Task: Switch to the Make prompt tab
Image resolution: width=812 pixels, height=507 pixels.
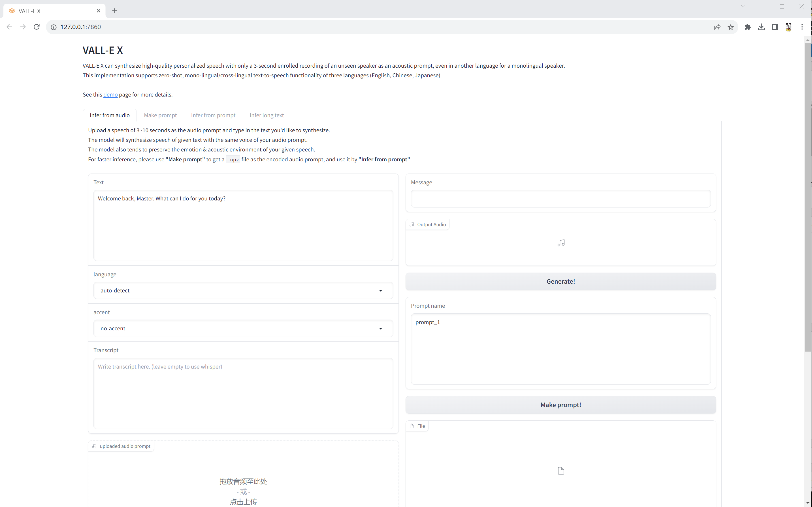Action: [x=160, y=115]
